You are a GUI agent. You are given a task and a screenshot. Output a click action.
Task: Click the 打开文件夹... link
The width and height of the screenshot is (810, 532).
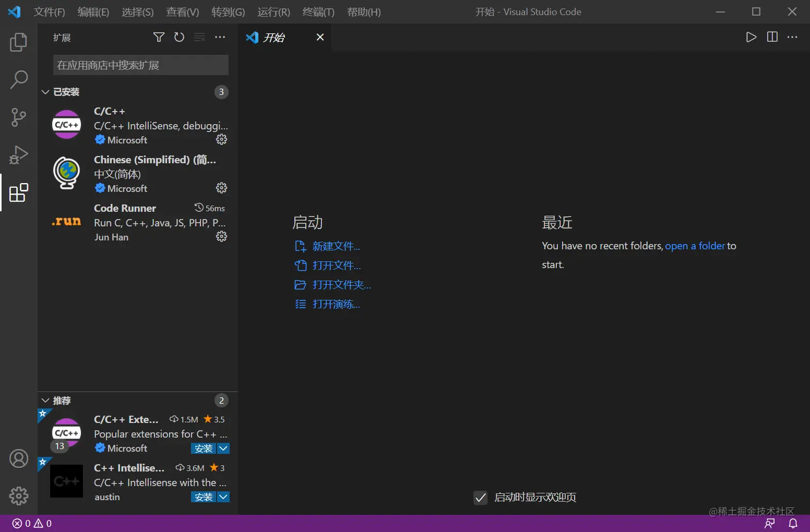342,285
